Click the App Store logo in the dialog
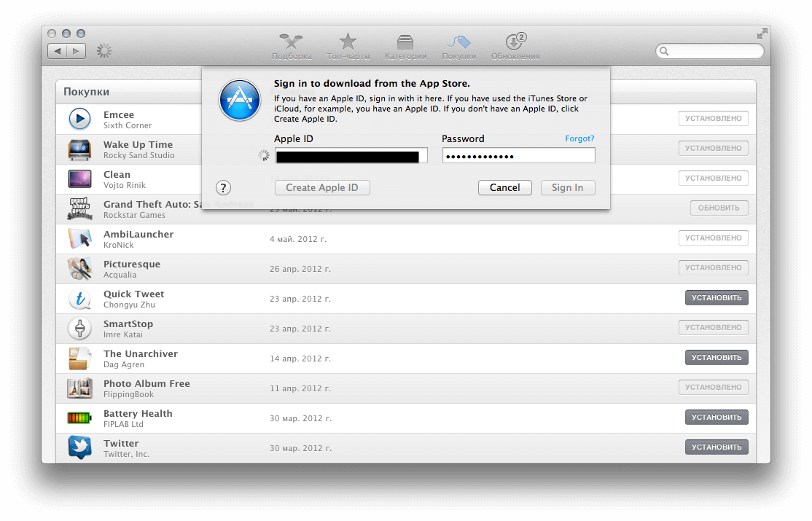 pyautogui.click(x=240, y=100)
